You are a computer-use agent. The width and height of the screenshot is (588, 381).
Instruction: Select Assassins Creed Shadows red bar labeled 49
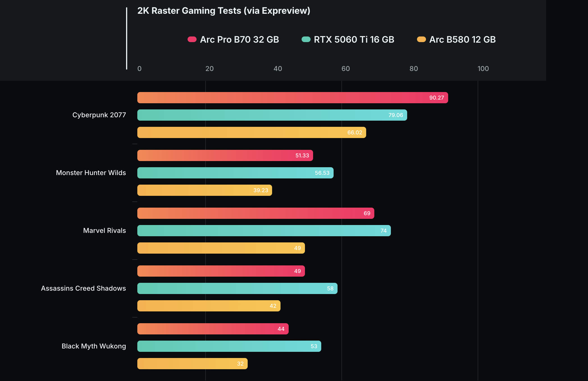[x=221, y=271]
